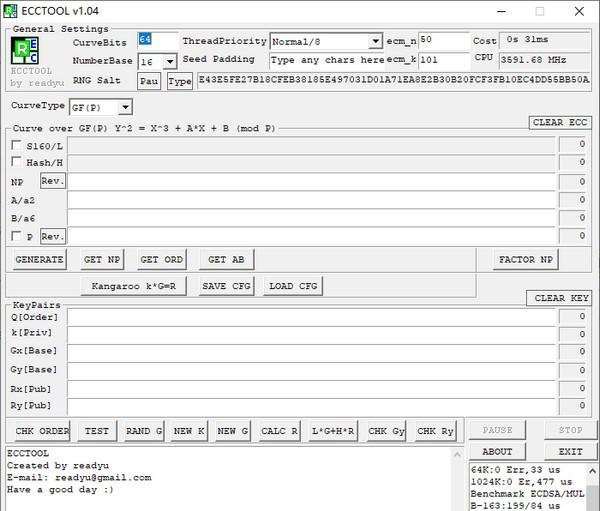Click the Q[Order] input field
Image resolution: width=600 pixels, height=511 pixels.
tap(311, 317)
